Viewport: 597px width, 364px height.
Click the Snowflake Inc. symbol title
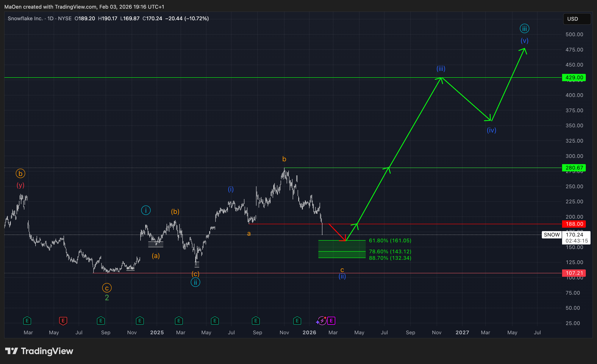25,18
